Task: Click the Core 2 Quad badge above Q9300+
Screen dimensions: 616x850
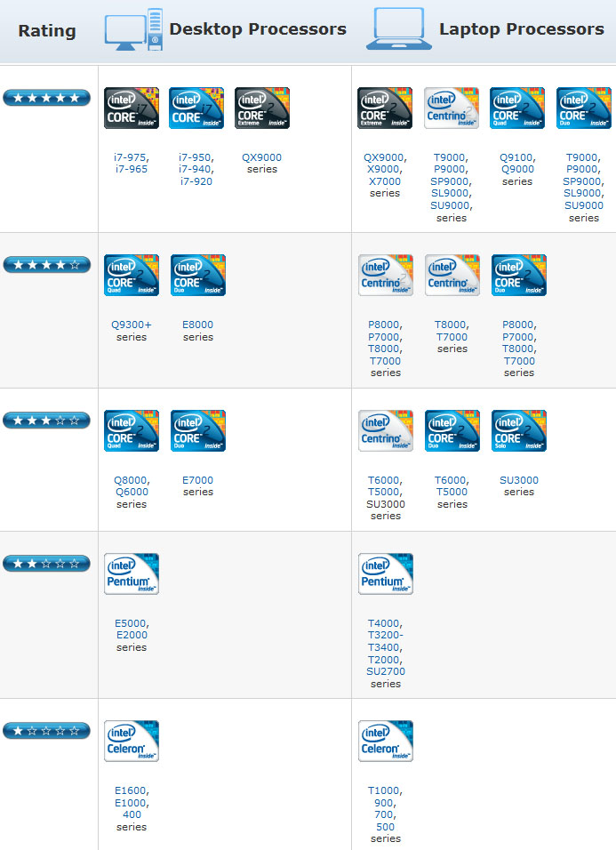Action: coord(132,275)
